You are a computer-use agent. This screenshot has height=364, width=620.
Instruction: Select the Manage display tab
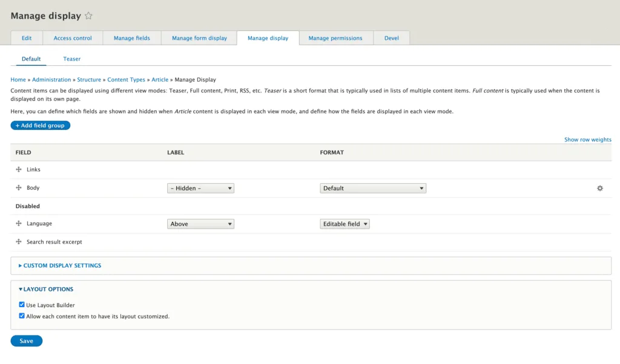tap(268, 38)
